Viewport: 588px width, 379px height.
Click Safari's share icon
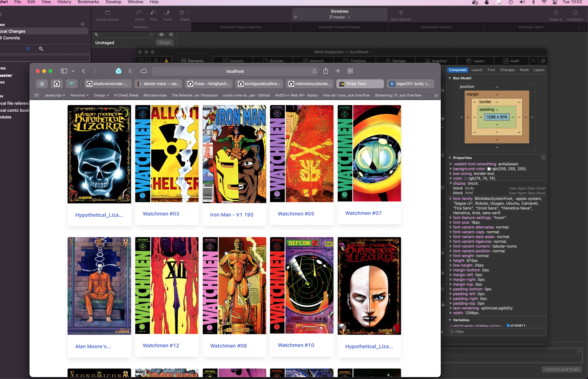click(x=326, y=71)
